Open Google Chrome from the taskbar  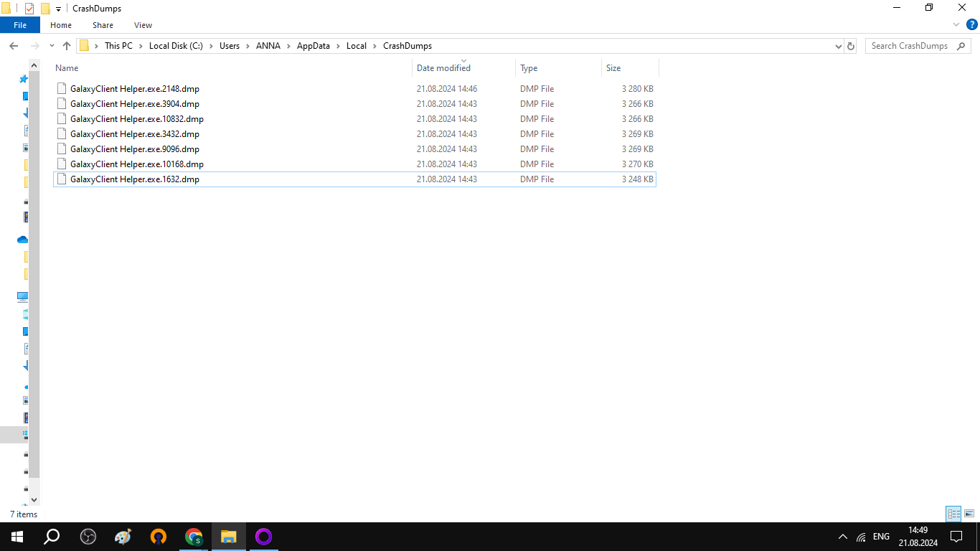pyautogui.click(x=193, y=537)
